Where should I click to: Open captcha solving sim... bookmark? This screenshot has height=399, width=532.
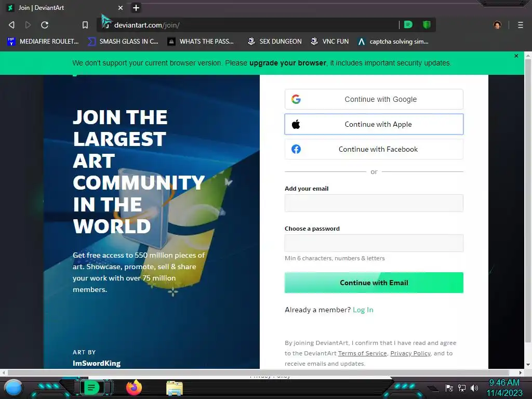(x=393, y=42)
